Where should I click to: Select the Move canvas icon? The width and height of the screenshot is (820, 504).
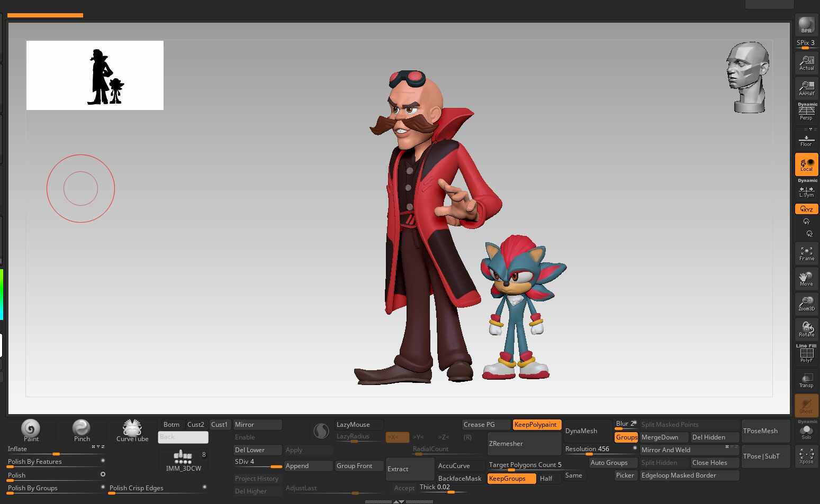[x=806, y=279]
